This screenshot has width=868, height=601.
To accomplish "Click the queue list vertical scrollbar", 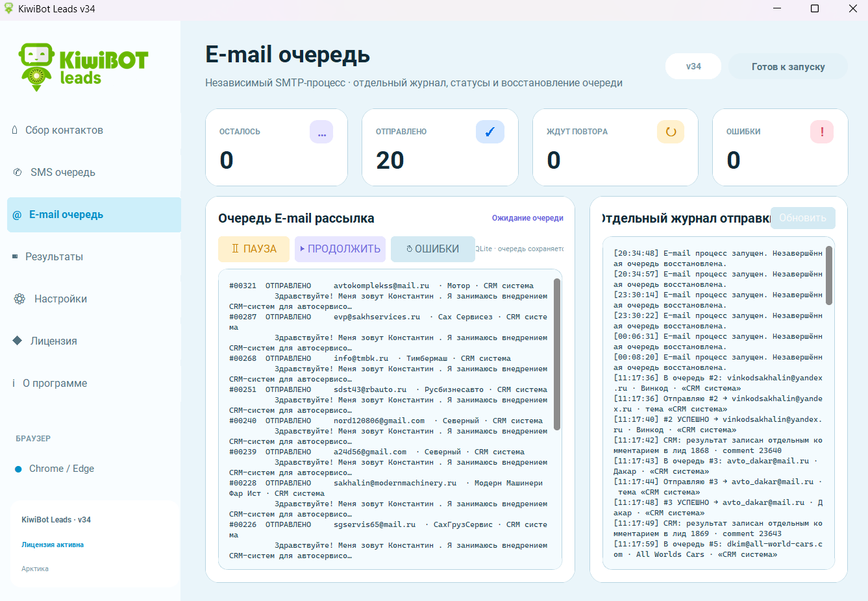I will [557, 354].
